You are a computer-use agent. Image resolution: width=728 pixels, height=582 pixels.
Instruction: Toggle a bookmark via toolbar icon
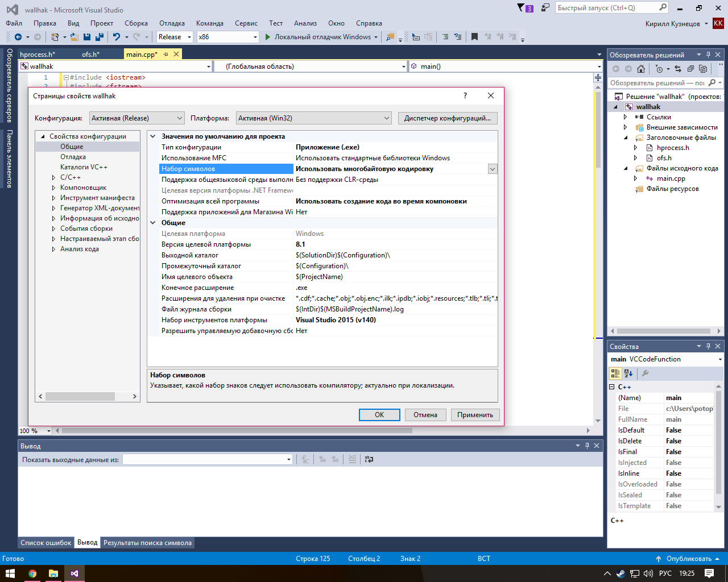[x=474, y=37]
